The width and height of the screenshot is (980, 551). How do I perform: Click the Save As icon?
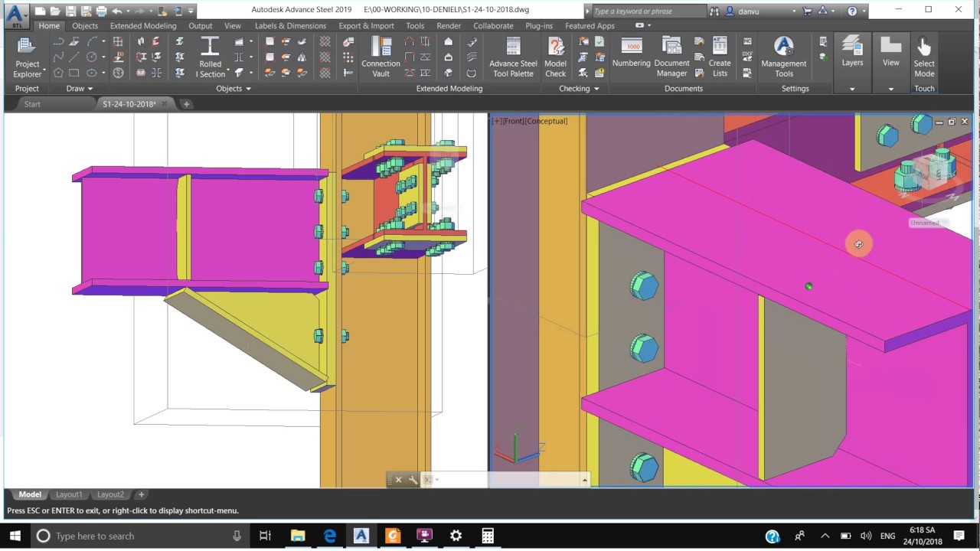tap(86, 11)
